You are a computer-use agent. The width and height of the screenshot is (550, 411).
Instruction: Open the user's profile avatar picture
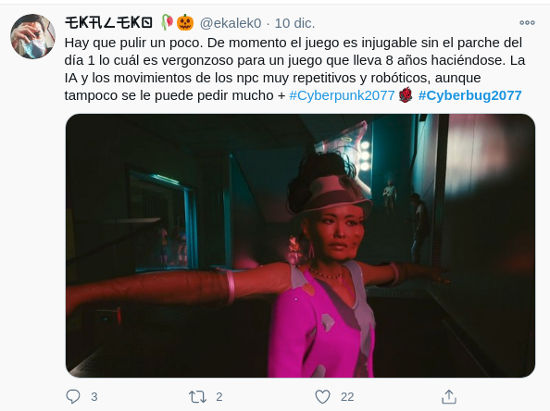[33, 36]
